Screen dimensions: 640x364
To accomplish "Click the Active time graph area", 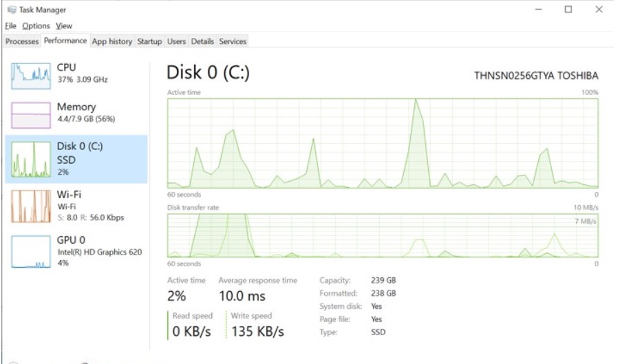I will (383, 143).
